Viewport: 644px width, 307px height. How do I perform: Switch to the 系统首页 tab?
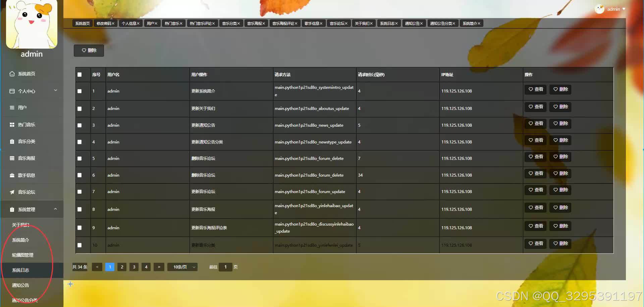[x=83, y=23]
